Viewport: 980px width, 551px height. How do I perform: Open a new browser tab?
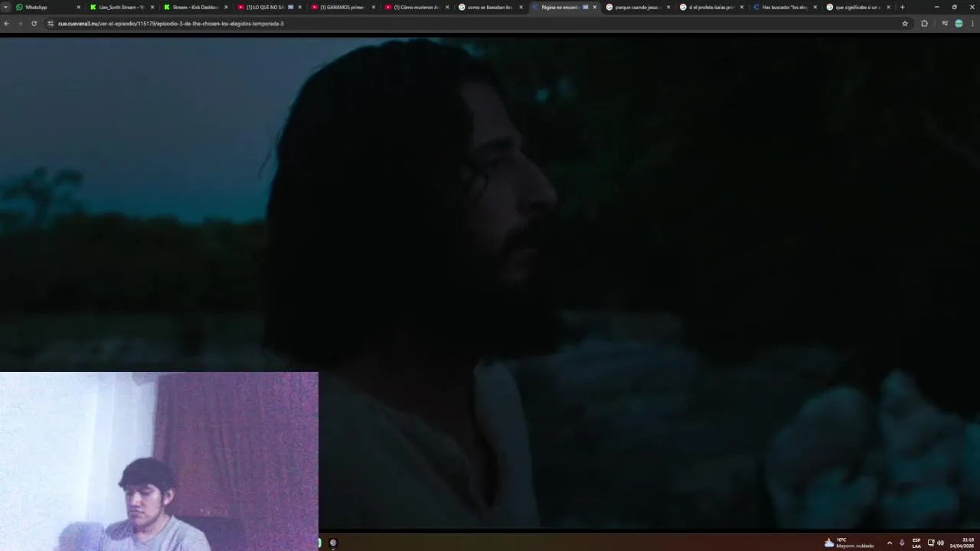click(x=902, y=7)
